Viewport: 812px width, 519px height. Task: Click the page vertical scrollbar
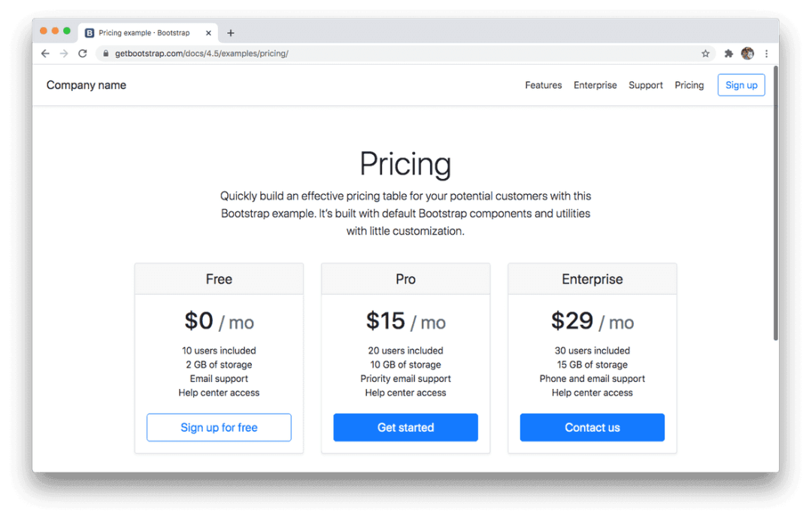click(776, 203)
